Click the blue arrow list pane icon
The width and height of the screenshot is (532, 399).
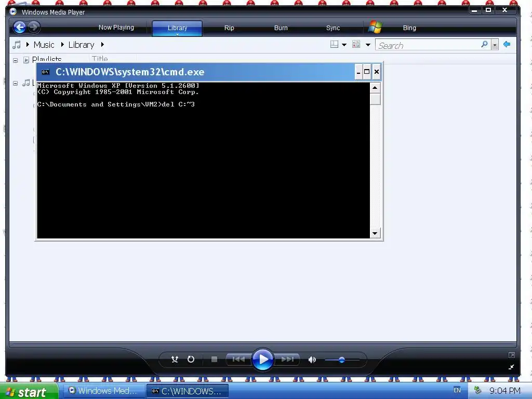coord(507,44)
